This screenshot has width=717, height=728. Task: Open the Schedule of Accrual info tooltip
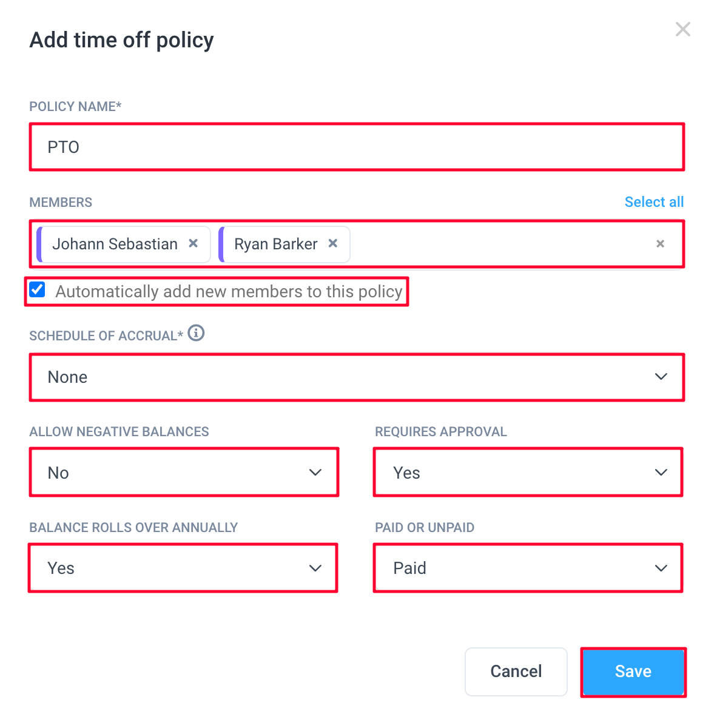coord(197,333)
